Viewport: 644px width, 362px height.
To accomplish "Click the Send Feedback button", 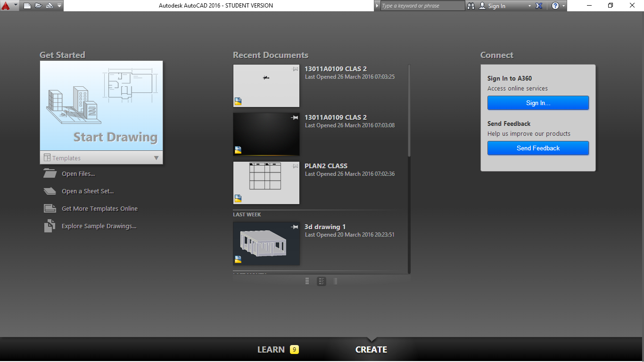I will point(538,148).
